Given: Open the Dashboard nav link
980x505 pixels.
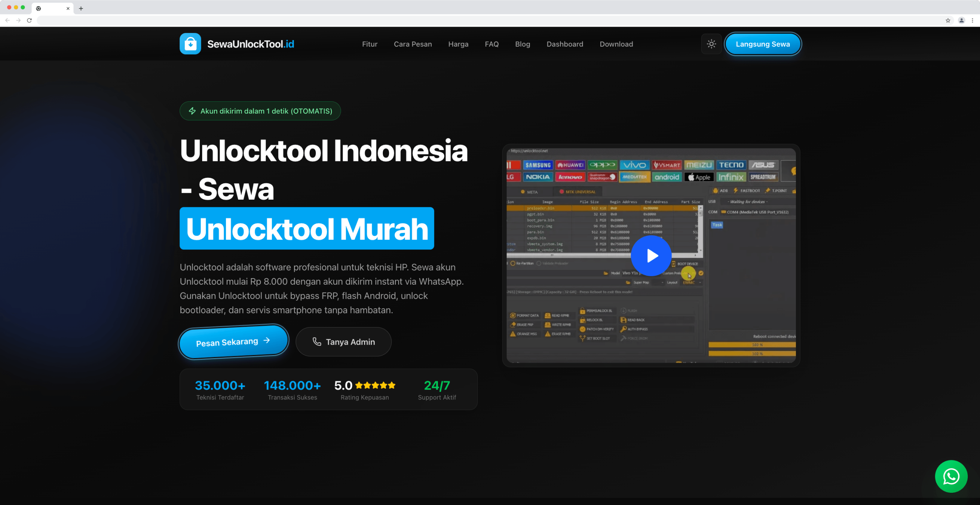Looking at the screenshot, I should coord(565,44).
